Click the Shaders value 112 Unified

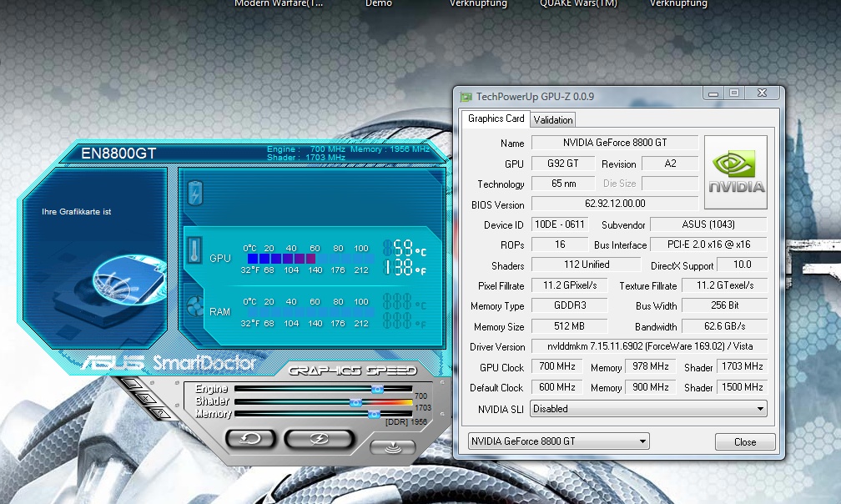point(587,265)
